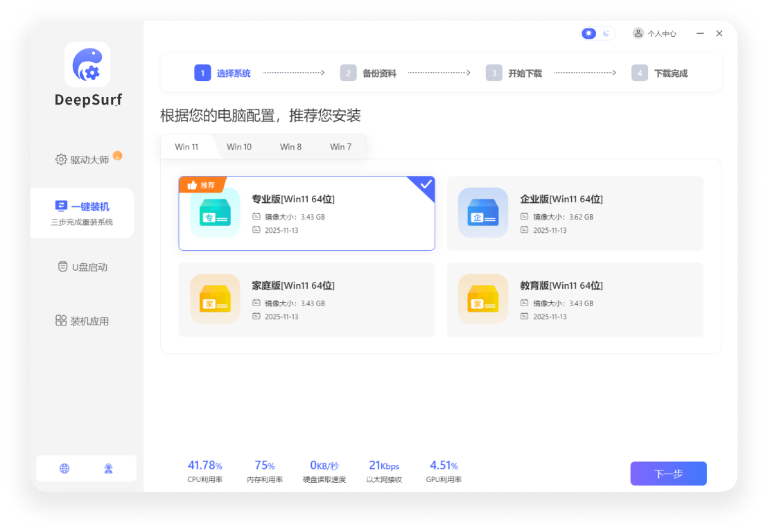Open customer service via headset icon

coord(108,468)
